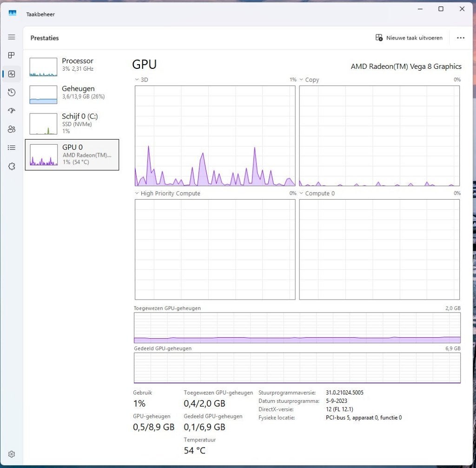476x468 pixels.
Task: Select Schijf 0 (C:) entry
Action: pyautogui.click(x=72, y=123)
